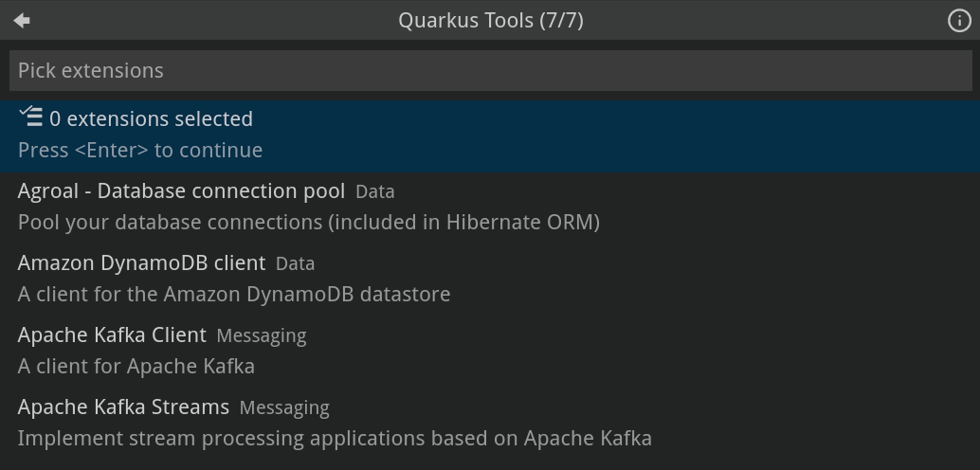Click the checklist icon beside extensions selected
Image resolution: width=980 pixels, height=470 pixels.
31,117
